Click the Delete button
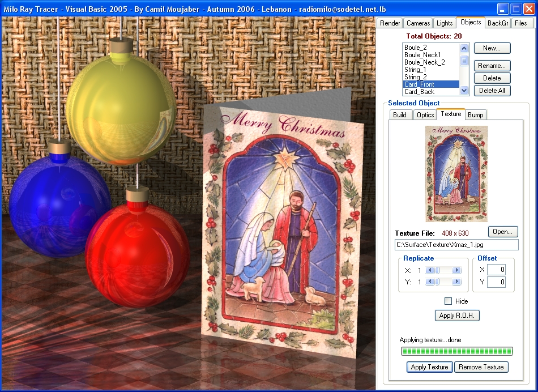 [x=492, y=78]
